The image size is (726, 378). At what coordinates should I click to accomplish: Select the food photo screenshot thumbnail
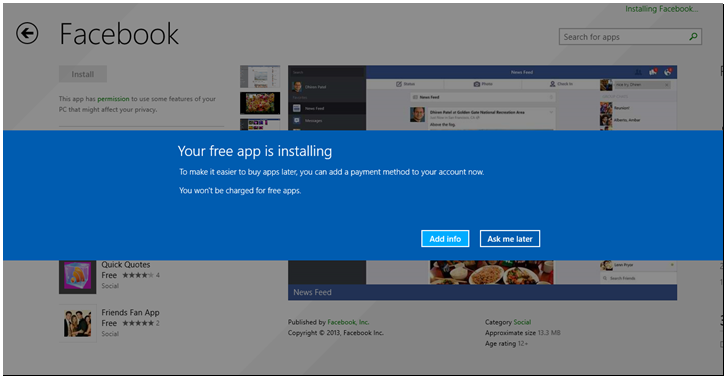pyautogui.click(x=260, y=103)
